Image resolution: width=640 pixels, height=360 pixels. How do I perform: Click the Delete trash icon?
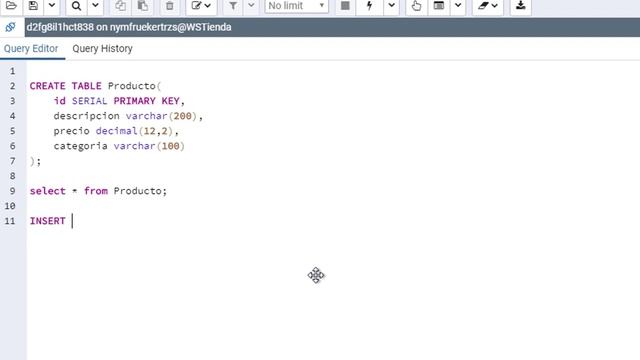tap(170, 6)
